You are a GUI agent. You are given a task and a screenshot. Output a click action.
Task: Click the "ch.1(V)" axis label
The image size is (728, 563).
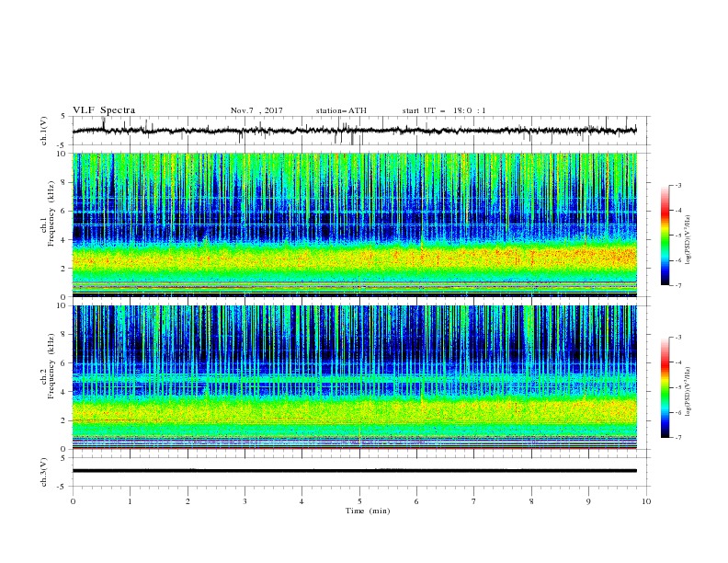(44, 131)
